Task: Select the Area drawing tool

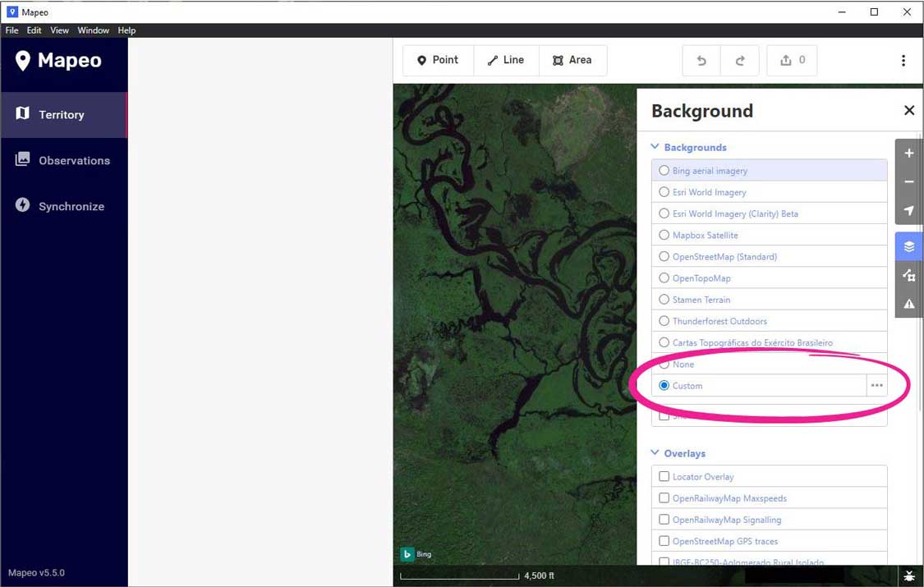Action: click(x=572, y=60)
